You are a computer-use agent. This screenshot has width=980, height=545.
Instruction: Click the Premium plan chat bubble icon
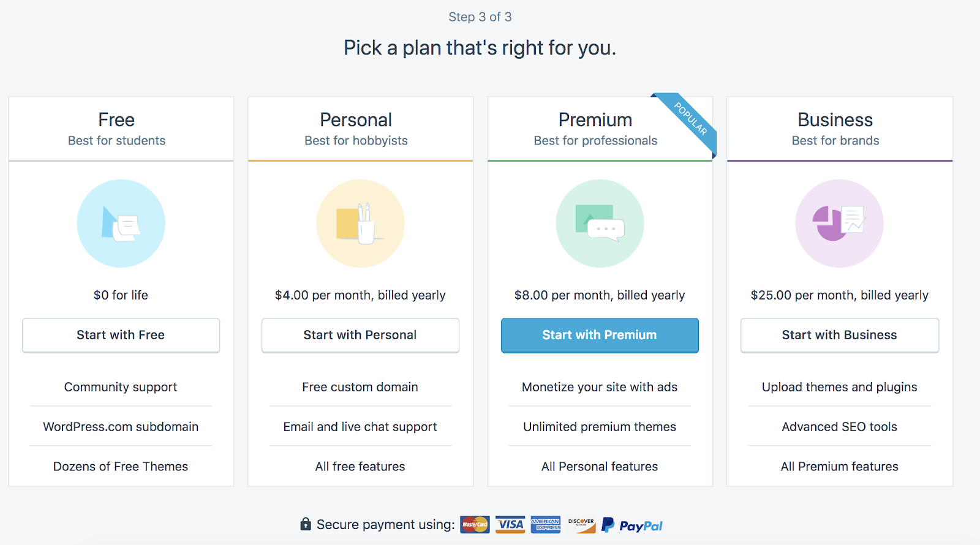tap(600, 224)
